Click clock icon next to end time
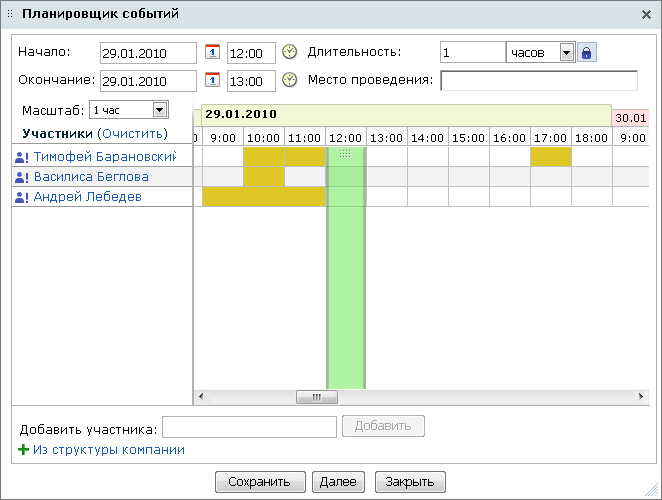The width and height of the screenshot is (662, 500). click(x=290, y=80)
